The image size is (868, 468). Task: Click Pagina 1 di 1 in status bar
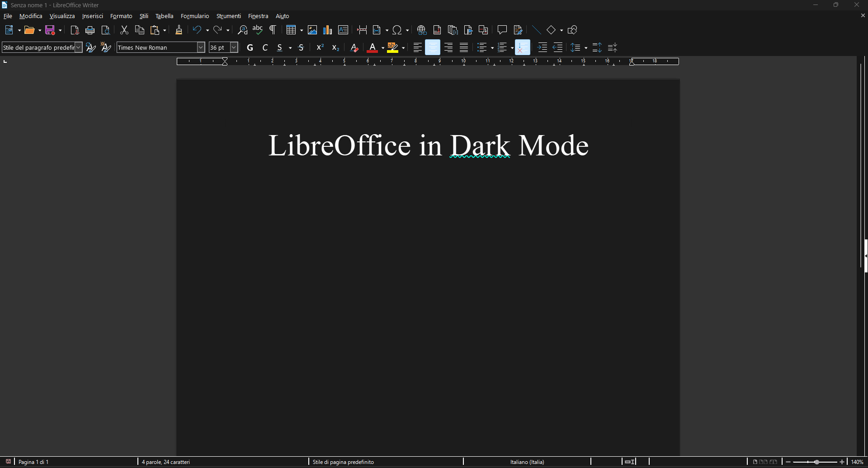(x=33, y=462)
